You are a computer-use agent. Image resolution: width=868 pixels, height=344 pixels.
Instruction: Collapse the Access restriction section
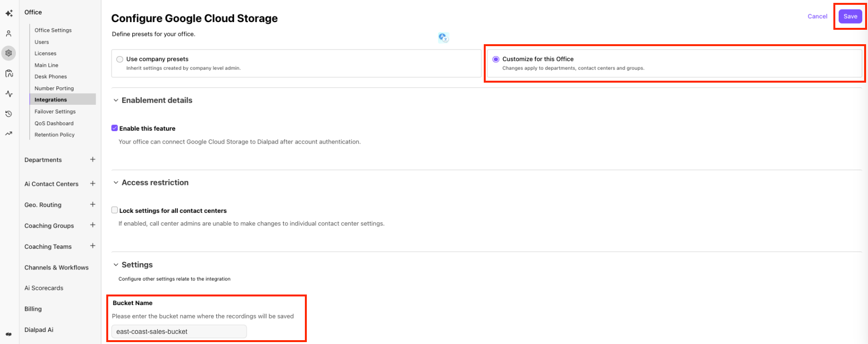coord(116,183)
